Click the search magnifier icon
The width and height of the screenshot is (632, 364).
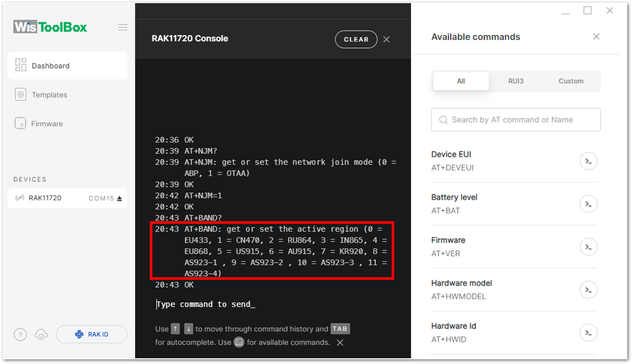(443, 120)
